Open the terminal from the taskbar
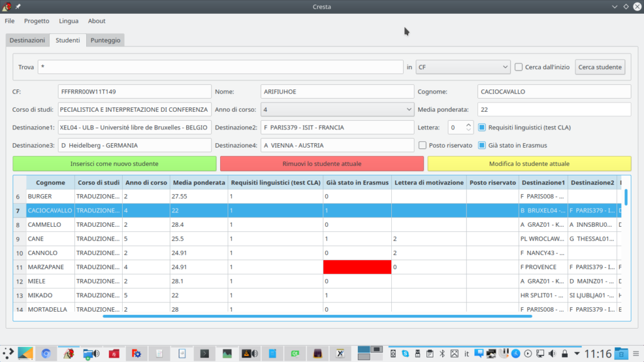Screen dimensions: 644x362 pos(204,353)
